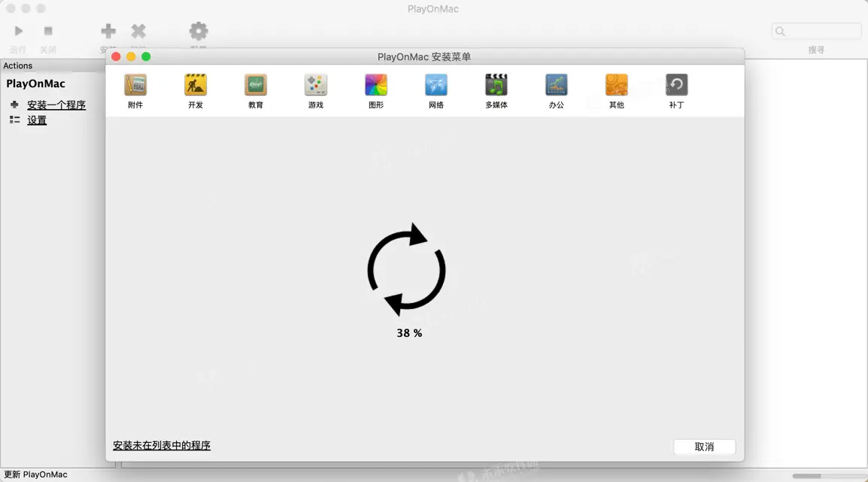The width and height of the screenshot is (868, 482).
Task: Click the magnifier icon in the search box
Action: [x=780, y=31]
